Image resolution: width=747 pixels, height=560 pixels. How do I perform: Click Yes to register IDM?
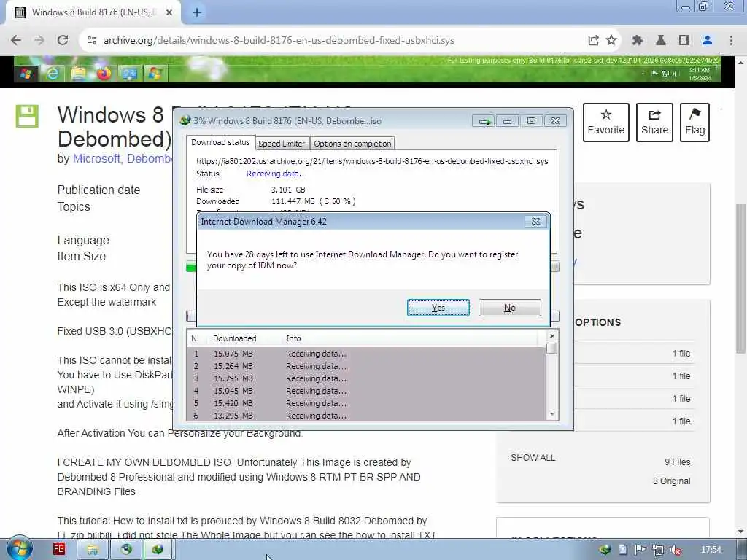438,308
